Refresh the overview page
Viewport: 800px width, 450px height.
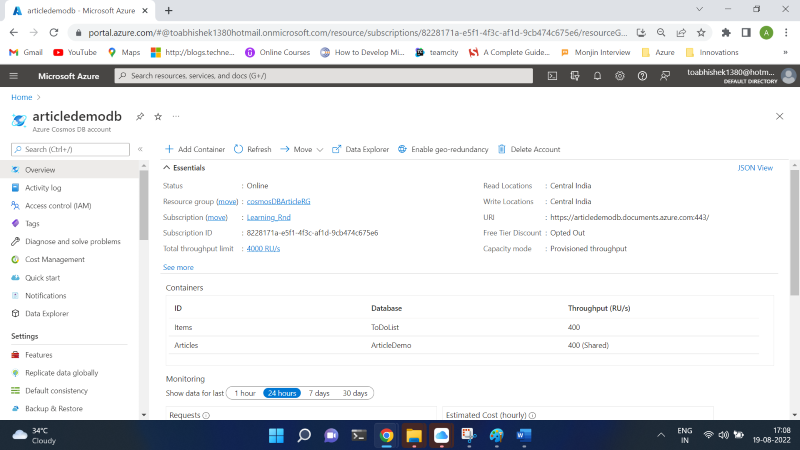pos(253,149)
